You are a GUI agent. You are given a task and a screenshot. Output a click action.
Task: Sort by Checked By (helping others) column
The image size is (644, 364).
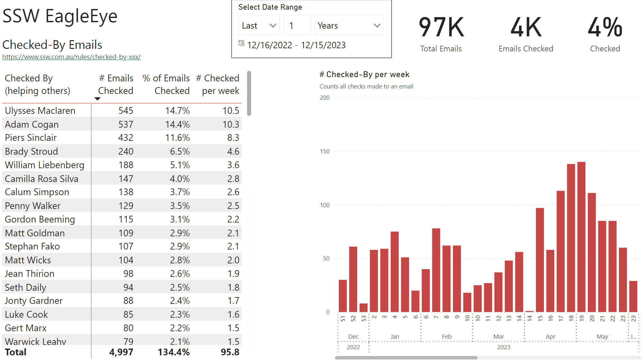(37, 84)
